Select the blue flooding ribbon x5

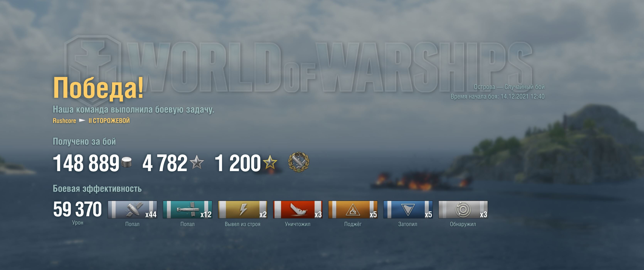click(408, 209)
